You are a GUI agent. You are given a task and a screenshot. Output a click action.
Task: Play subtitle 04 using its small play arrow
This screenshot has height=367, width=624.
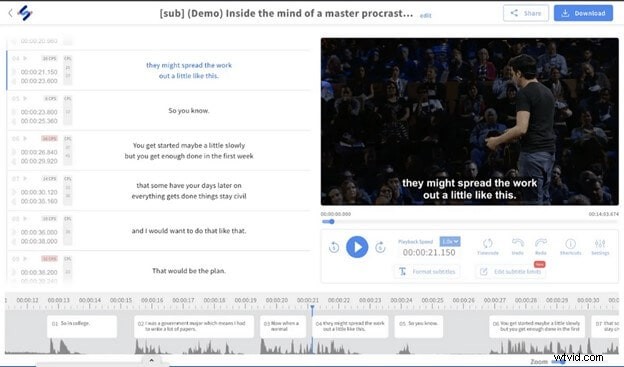pyautogui.click(x=25, y=59)
